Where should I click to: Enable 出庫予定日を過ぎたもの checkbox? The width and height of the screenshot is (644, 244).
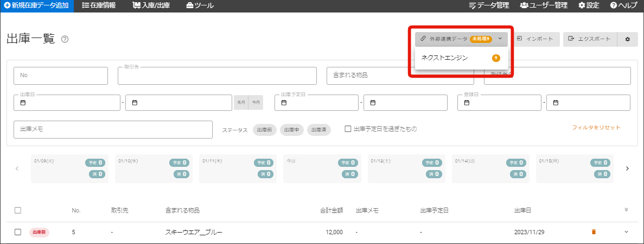pos(348,129)
